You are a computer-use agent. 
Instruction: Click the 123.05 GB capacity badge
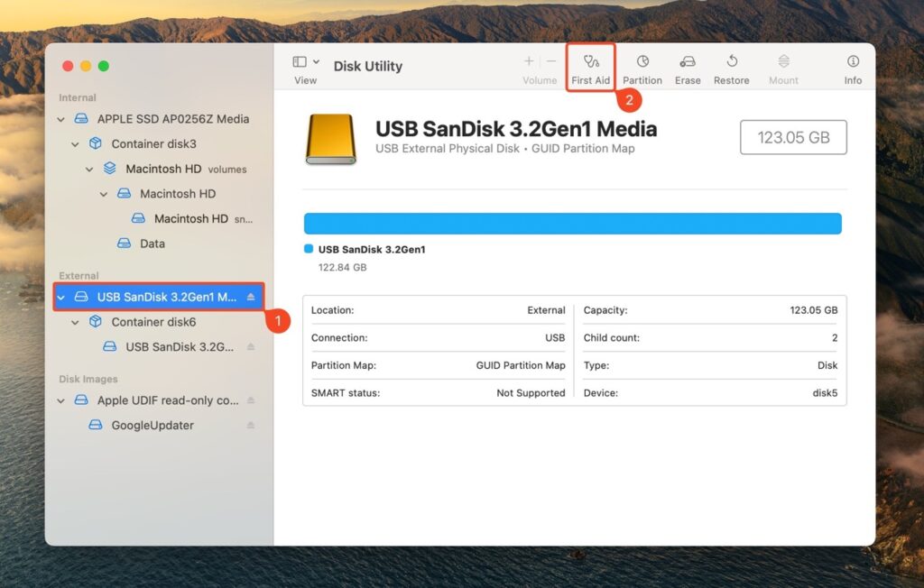pos(792,137)
